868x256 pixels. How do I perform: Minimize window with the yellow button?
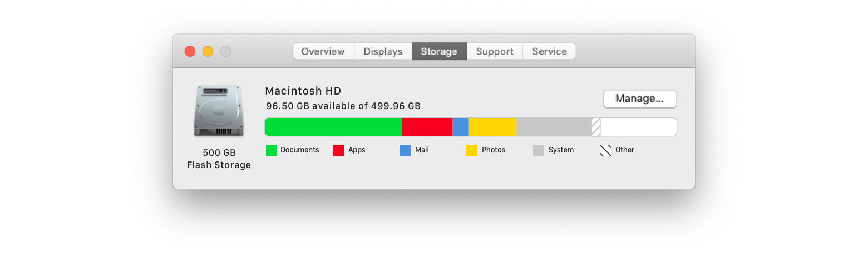tap(208, 51)
